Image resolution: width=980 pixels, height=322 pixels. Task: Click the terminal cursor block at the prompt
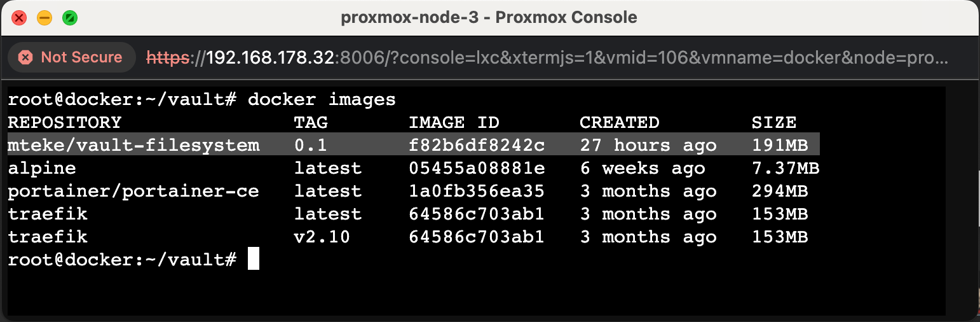click(253, 259)
